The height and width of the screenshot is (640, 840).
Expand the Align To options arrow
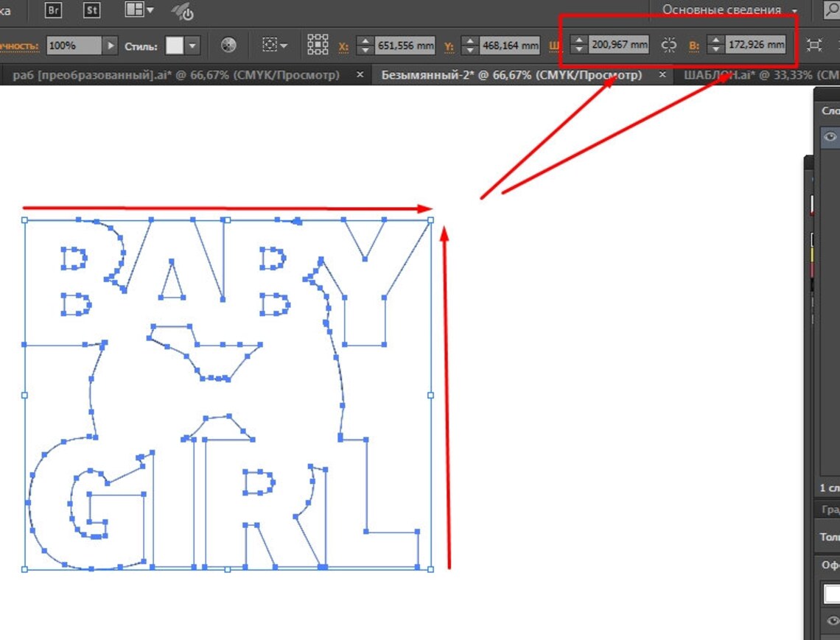284,46
